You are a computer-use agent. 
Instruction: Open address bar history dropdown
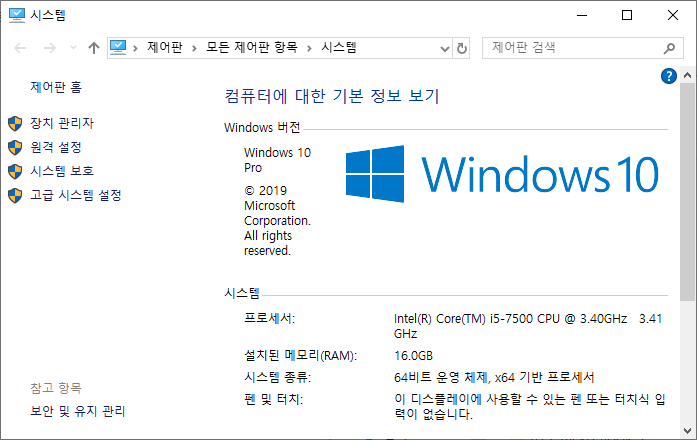point(445,48)
